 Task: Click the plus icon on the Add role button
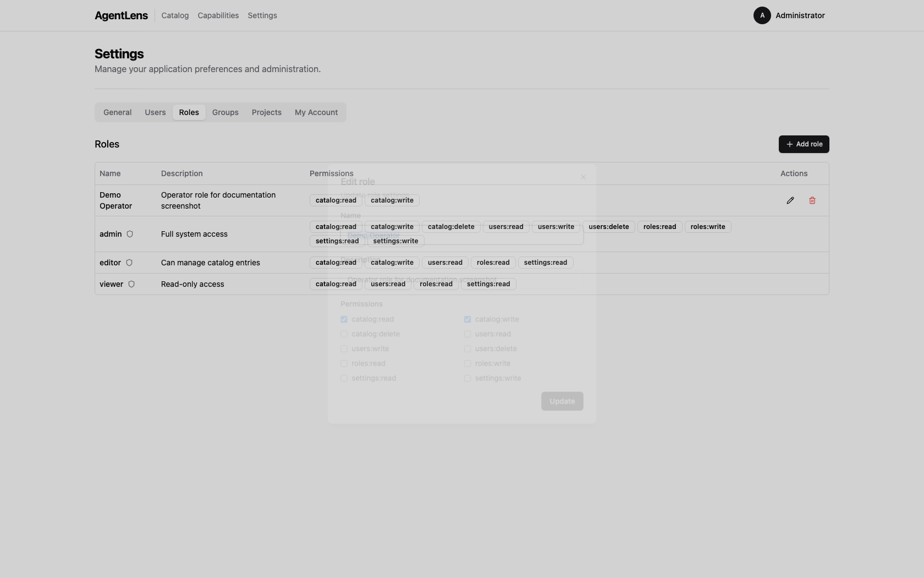pyautogui.click(x=789, y=144)
